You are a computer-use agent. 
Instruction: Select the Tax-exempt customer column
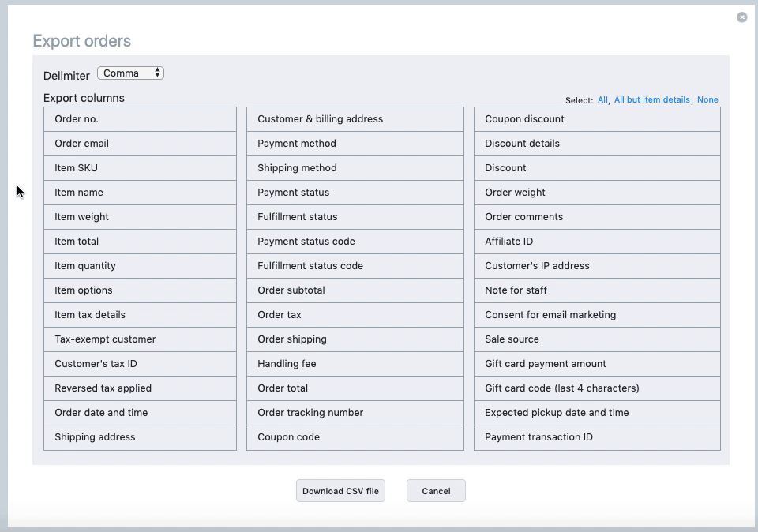141,339
